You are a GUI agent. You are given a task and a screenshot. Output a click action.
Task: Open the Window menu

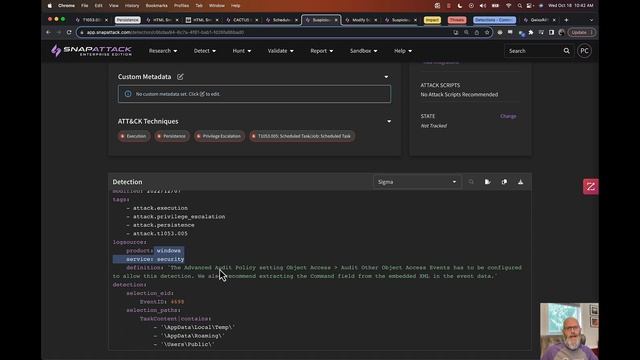[216, 6]
